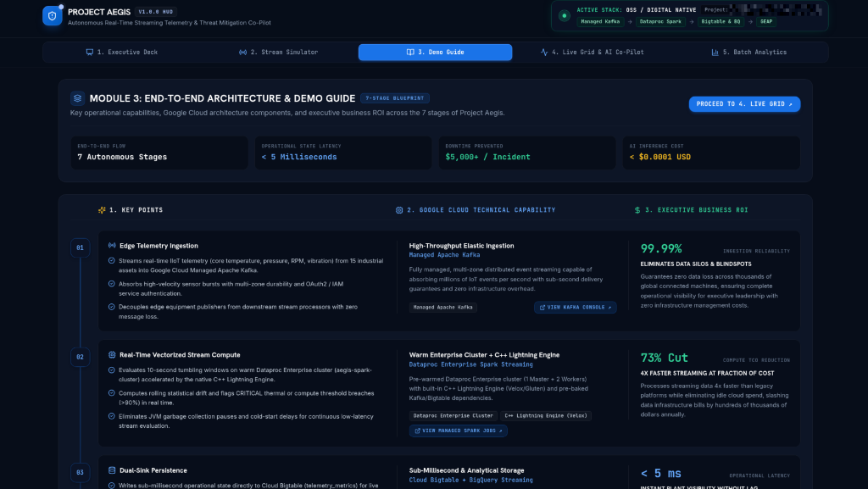Click the database icon beside Dual-Sink Persistence
This screenshot has height=489, width=868.
click(x=112, y=470)
